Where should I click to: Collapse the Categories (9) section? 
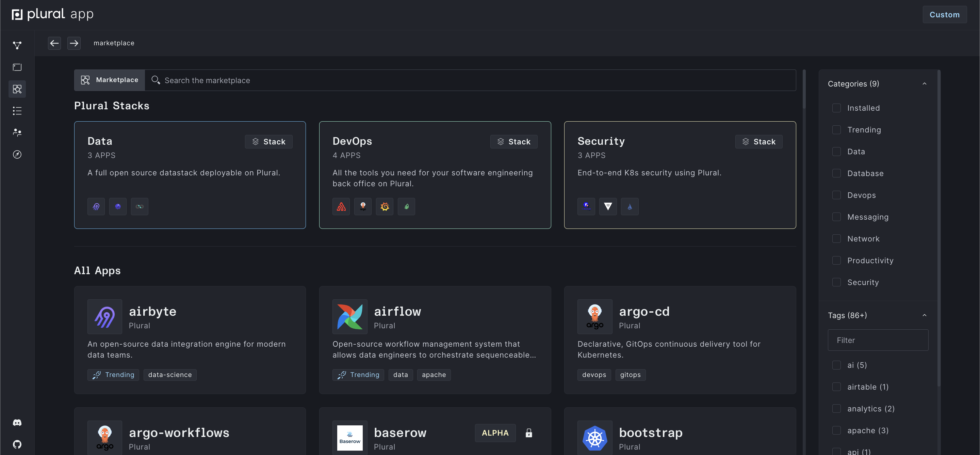[925, 84]
